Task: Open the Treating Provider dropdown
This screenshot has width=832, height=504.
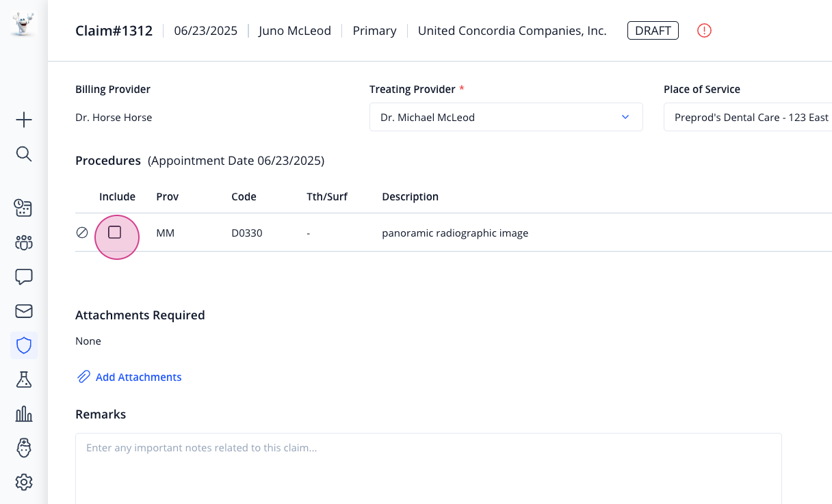Action: coord(506,117)
